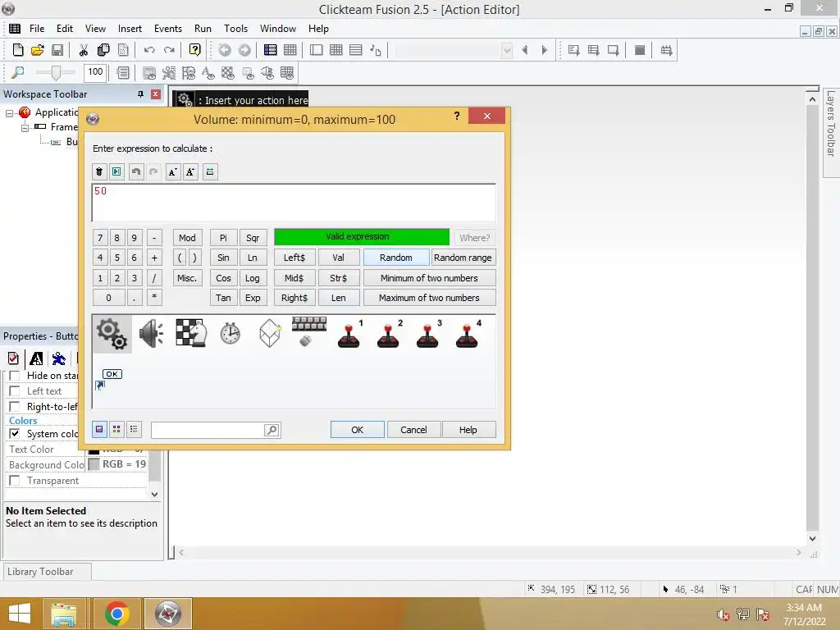Select the Timer stopwatch object icon

(231, 333)
